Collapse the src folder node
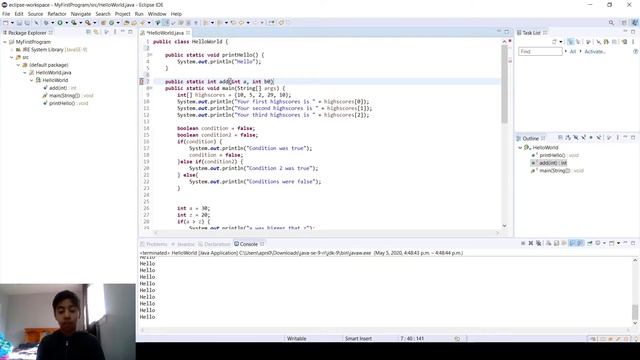This screenshot has height=360, width=640. (x=11, y=58)
